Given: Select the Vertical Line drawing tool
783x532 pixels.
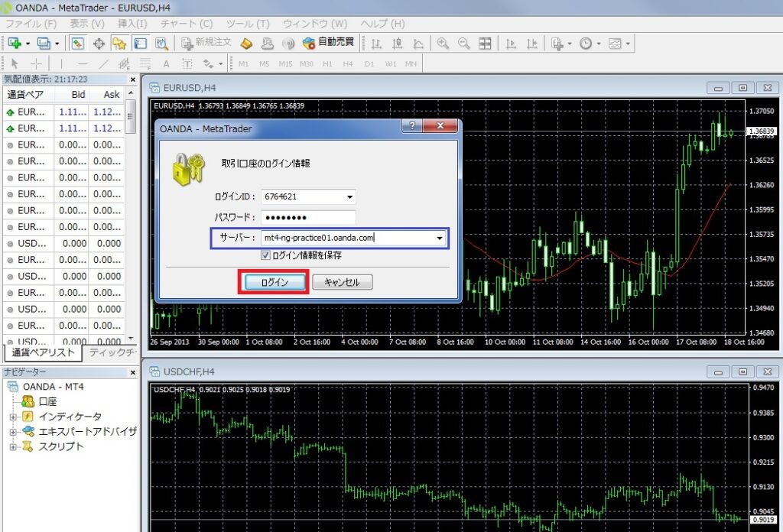Looking at the screenshot, I should 61,64.
